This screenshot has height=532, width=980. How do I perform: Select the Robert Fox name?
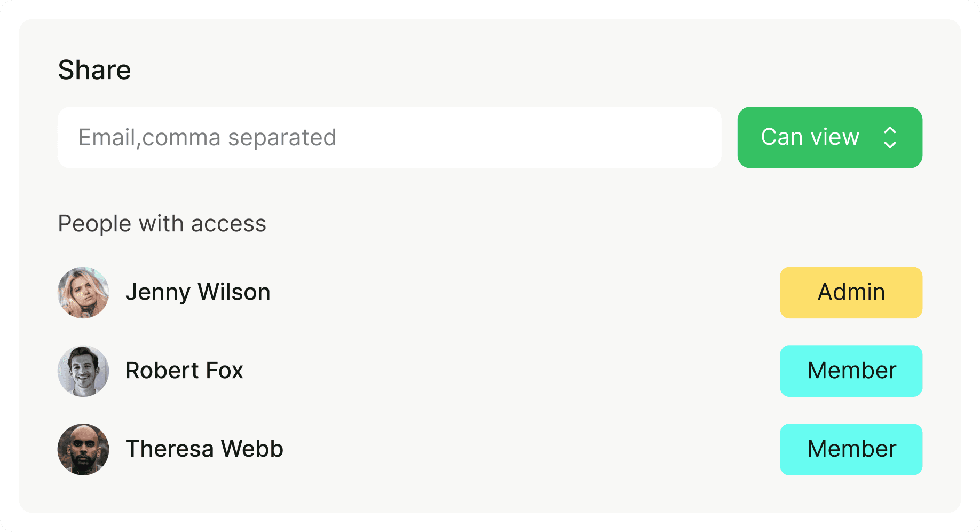click(184, 371)
